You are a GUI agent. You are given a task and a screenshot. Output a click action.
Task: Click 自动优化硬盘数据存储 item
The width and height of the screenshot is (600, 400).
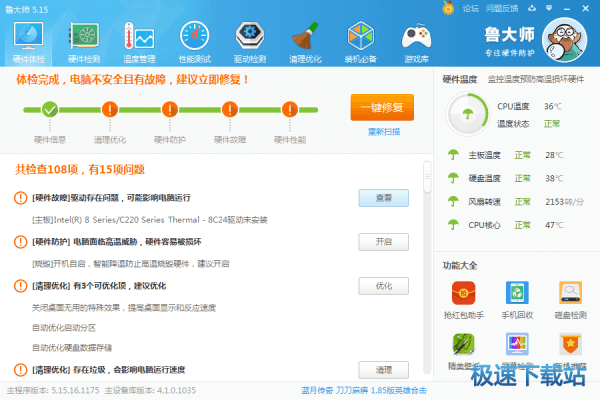[x=72, y=348]
